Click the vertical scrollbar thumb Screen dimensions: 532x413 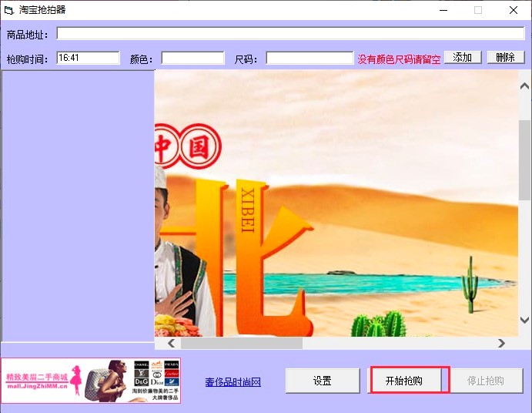point(525,160)
